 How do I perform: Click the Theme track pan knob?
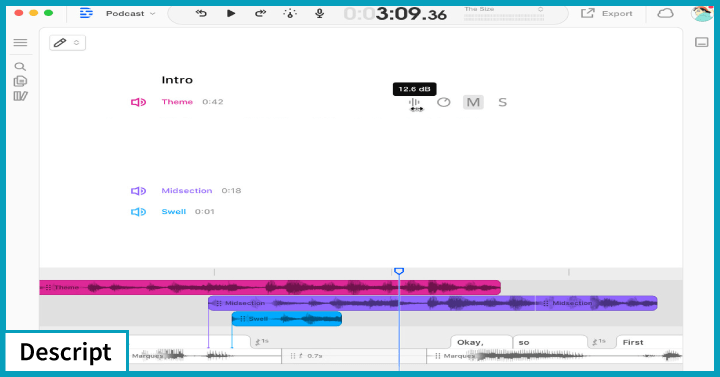(444, 102)
